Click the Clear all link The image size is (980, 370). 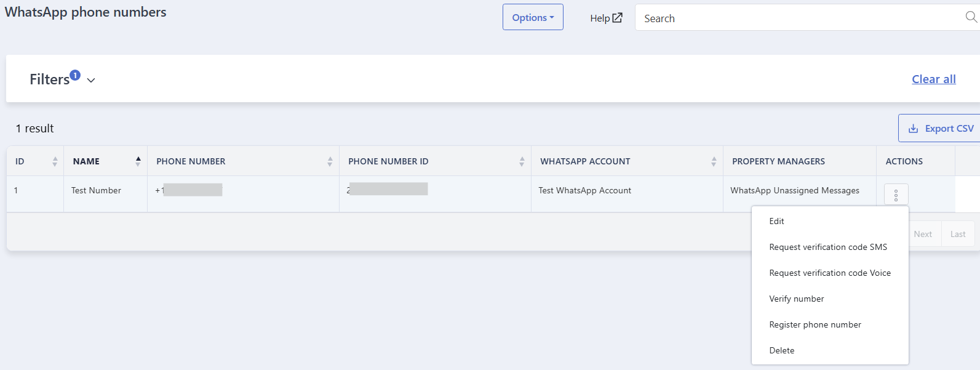pos(933,79)
